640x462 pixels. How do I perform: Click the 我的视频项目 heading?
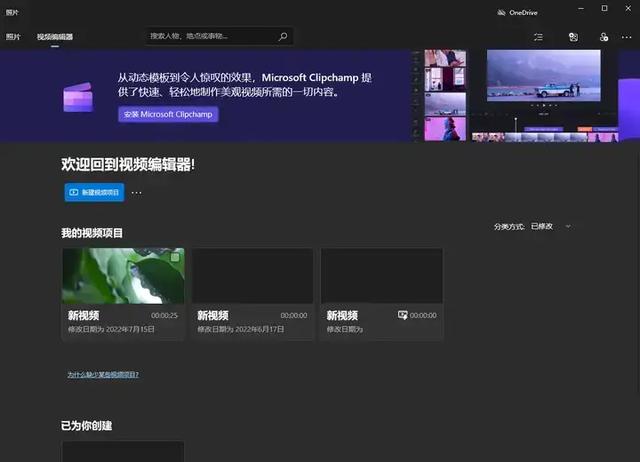(92, 233)
